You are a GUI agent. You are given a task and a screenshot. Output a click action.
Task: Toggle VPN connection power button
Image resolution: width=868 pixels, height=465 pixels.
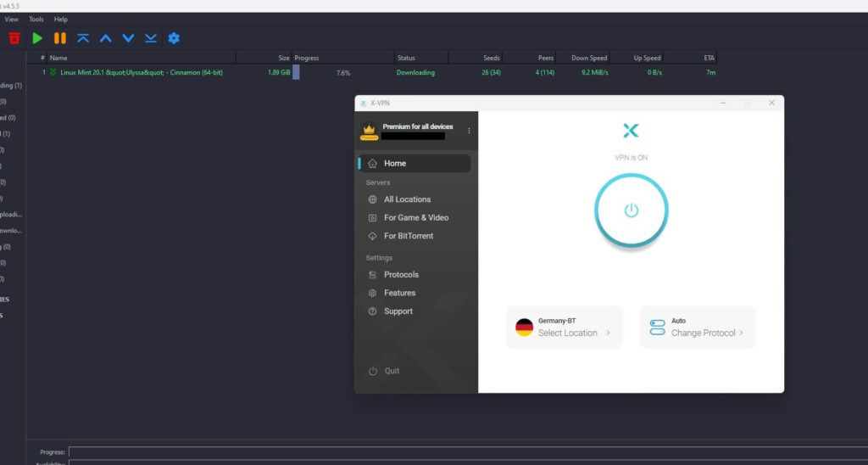(x=631, y=210)
